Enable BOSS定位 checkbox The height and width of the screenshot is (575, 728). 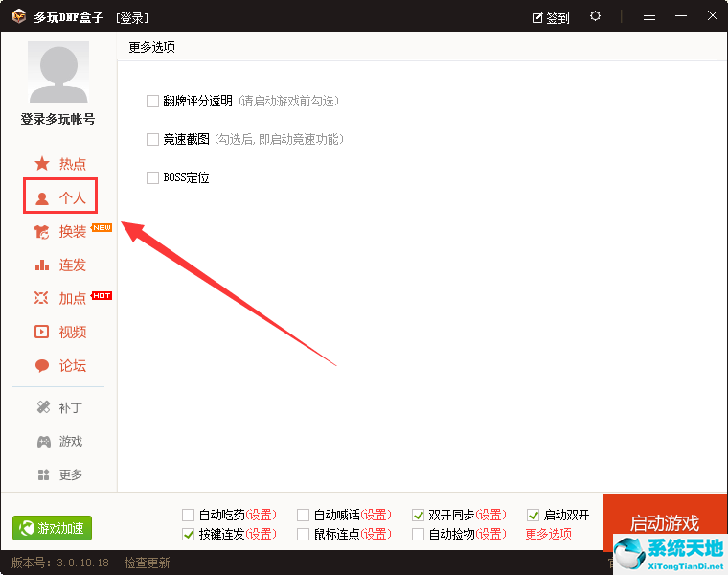(x=152, y=177)
